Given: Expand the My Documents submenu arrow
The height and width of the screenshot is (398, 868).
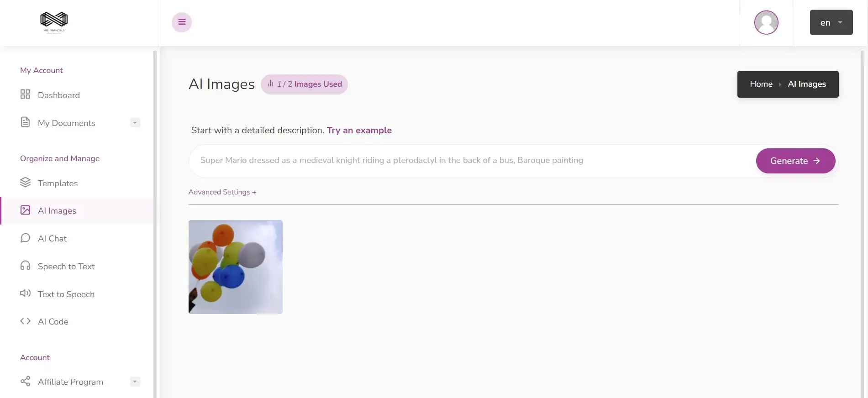Looking at the screenshot, I should 135,123.
